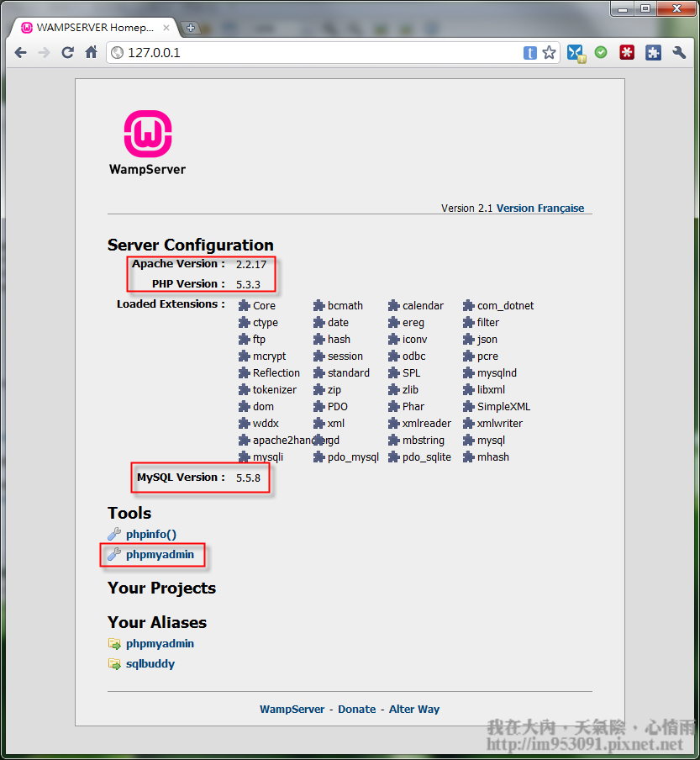Click the browser back arrow
The height and width of the screenshot is (760, 700).
pyautogui.click(x=21, y=53)
